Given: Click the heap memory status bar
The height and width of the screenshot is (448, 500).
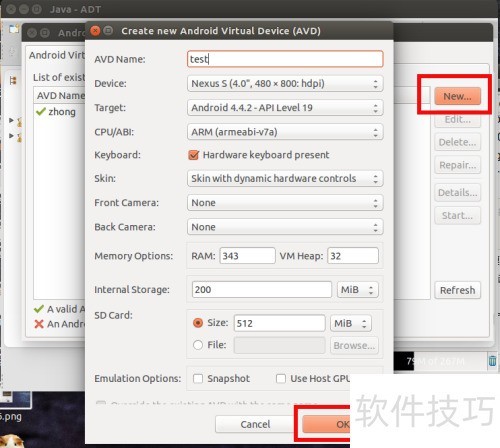Looking at the screenshot, I should (439, 361).
